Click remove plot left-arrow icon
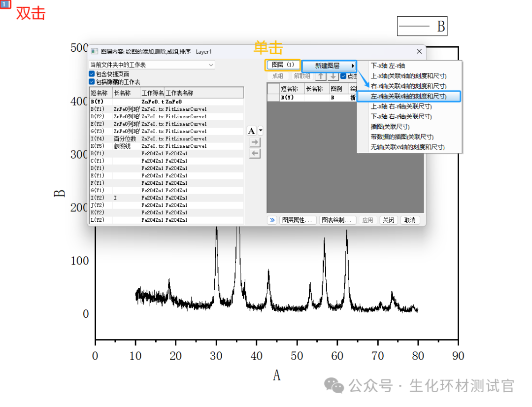This screenshot has height=407, width=532. point(255,153)
